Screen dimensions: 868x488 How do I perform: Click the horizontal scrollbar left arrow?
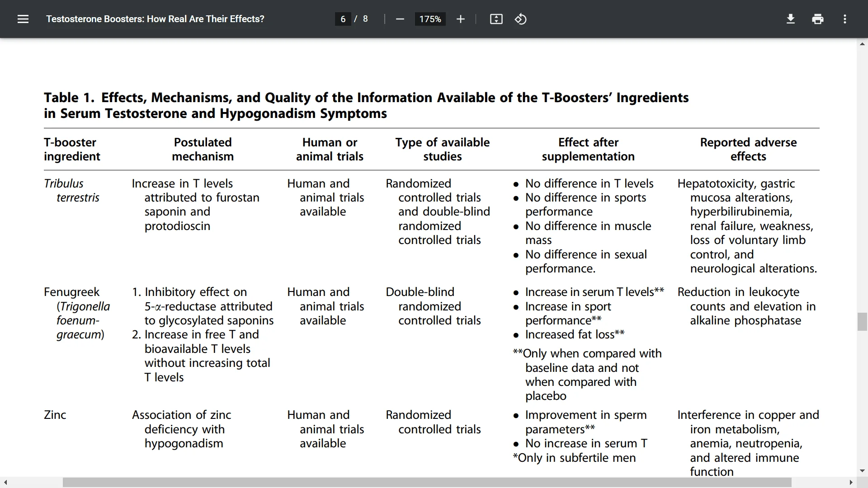pos(5,483)
